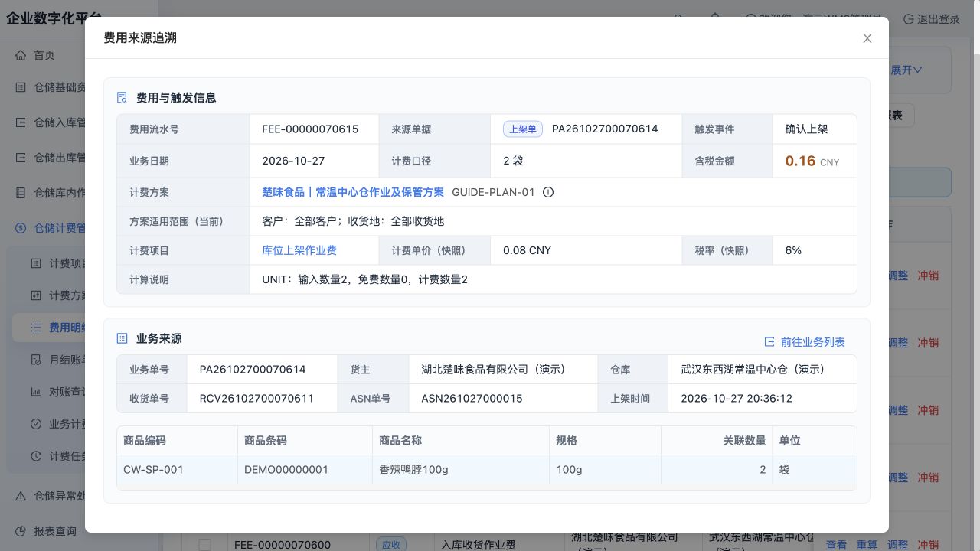The height and width of the screenshot is (551, 980).
Task: Open the 库位上架作业费 billing item link
Action: pos(299,250)
